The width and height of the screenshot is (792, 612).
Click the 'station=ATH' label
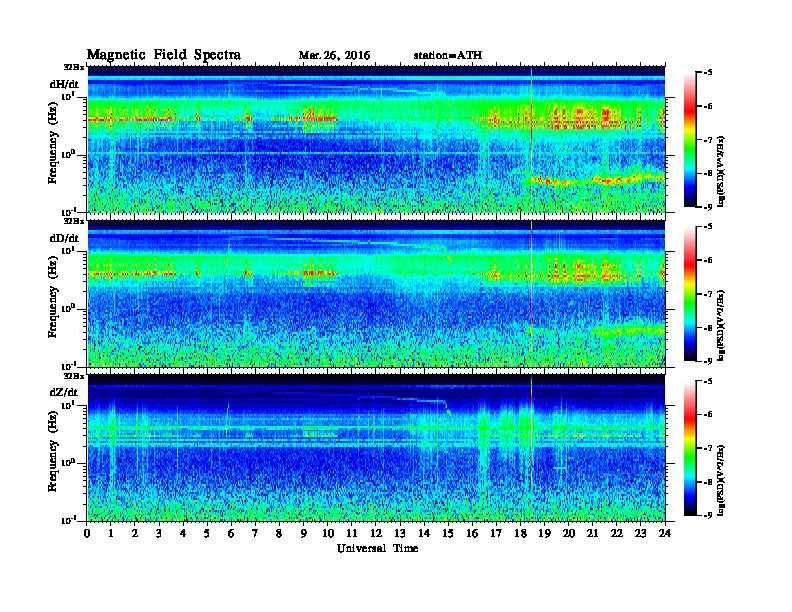448,56
